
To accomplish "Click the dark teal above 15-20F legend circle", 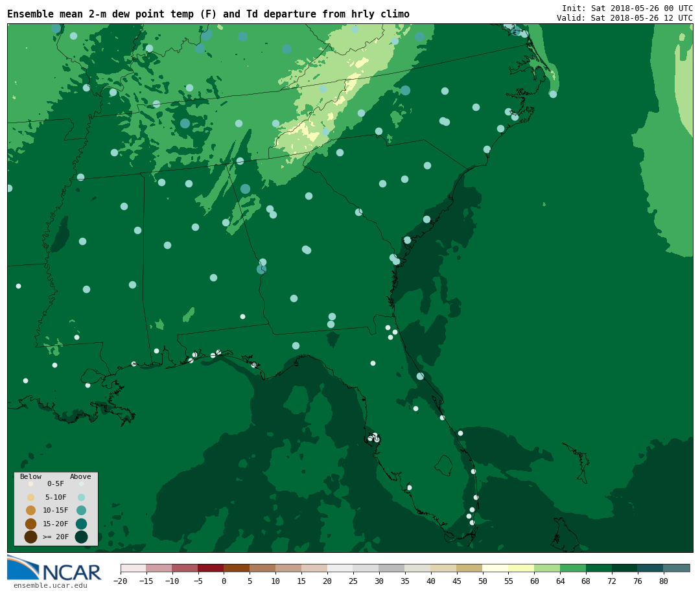I will point(81,524).
